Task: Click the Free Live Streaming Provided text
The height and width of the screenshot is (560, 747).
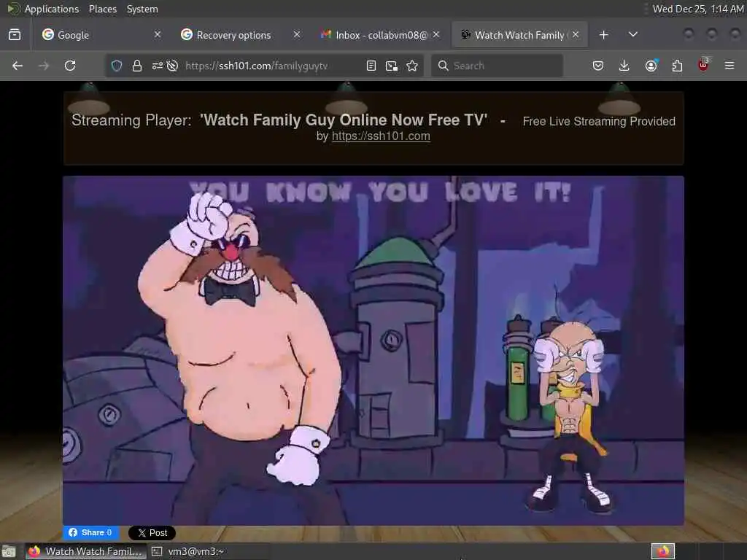Action: coord(599,122)
